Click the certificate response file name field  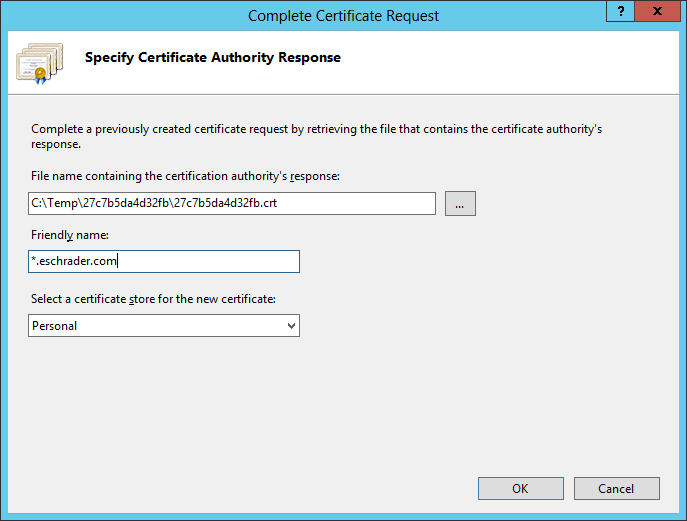coord(232,203)
